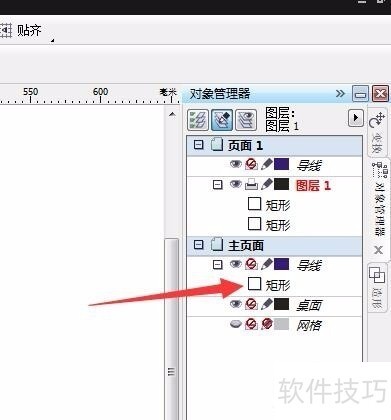Show the 网格 layer via closed eye

[x=236, y=324]
